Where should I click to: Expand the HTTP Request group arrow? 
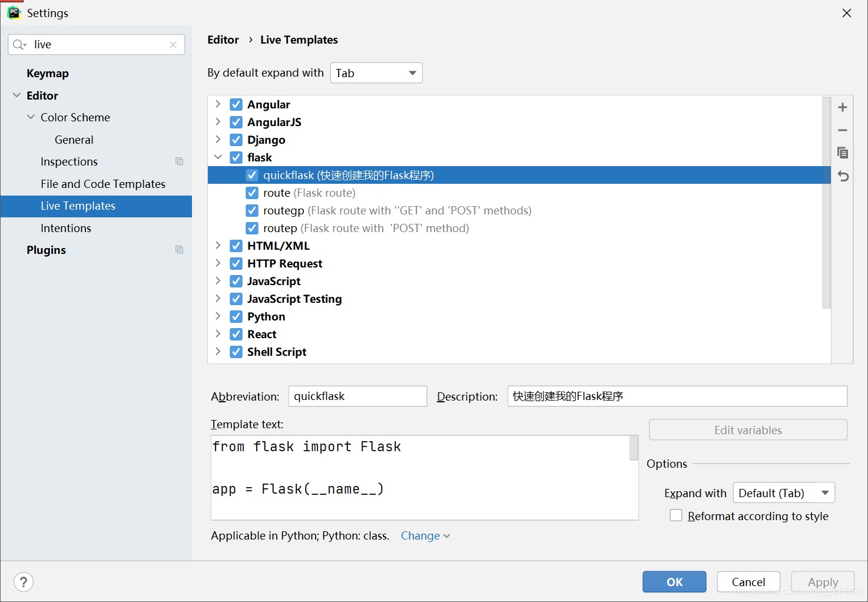click(218, 263)
